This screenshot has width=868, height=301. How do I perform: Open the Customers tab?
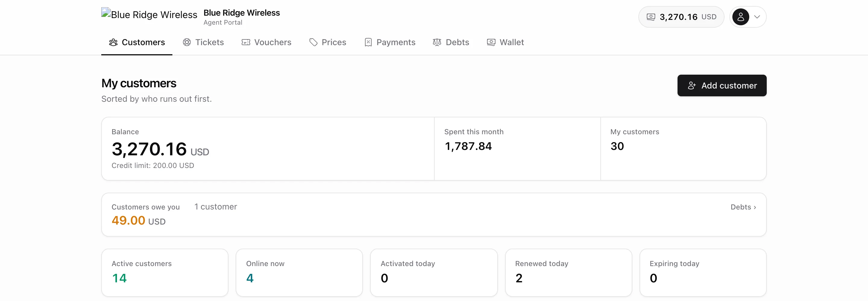137,42
